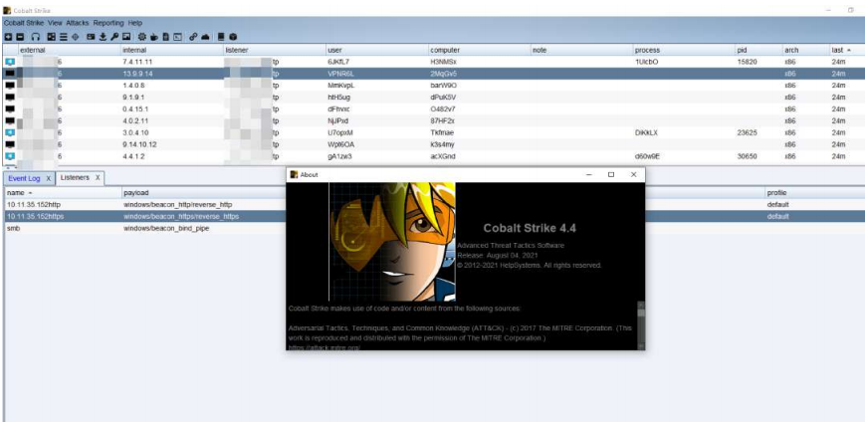
Task: Open the Help book toolbar icon
Action: 221,37
